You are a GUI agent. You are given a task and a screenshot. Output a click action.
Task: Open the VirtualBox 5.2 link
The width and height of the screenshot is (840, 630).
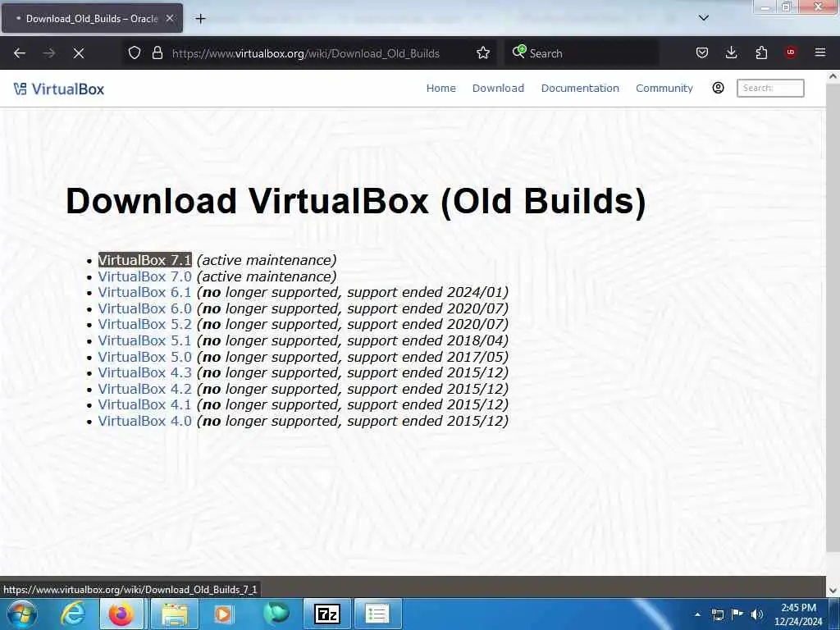coord(144,325)
